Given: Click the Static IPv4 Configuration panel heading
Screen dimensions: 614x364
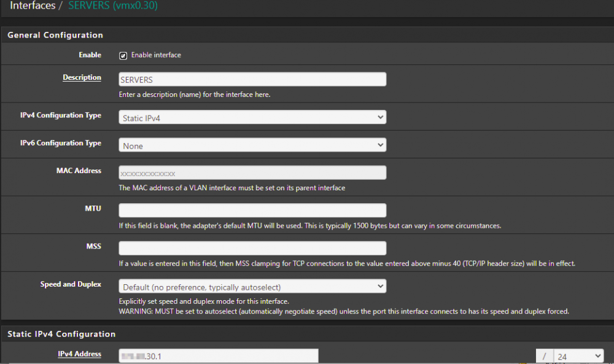Looking at the screenshot, I should tap(61, 335).
